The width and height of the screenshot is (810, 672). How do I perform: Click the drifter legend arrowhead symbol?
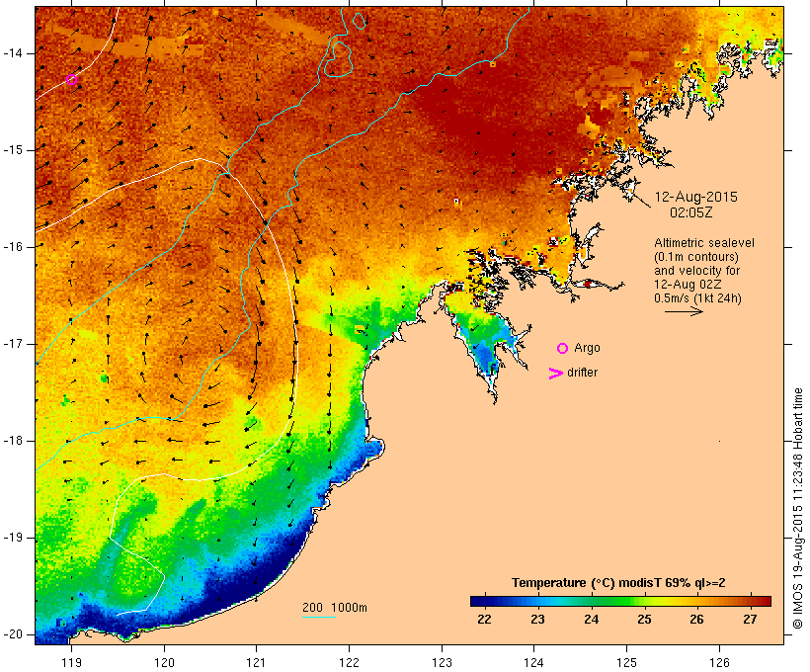(x=555, y=374)
